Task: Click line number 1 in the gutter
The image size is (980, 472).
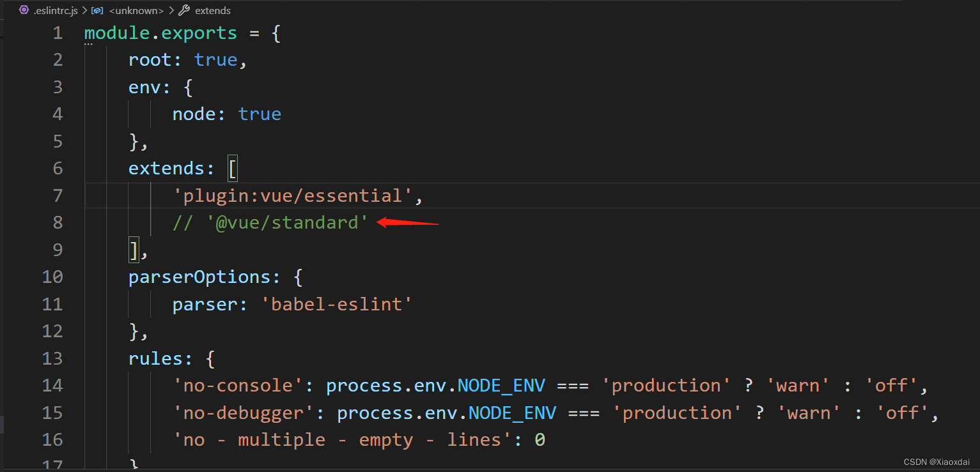Action: (58, 33)
